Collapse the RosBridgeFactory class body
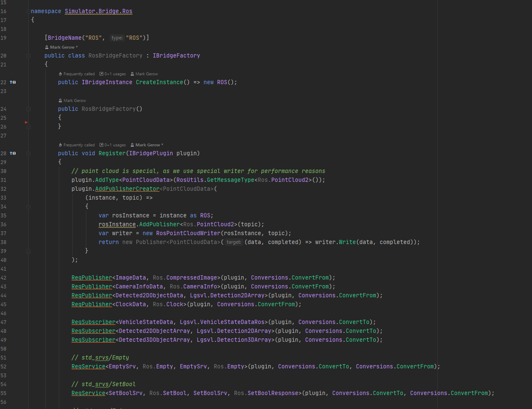 coord(28,55)
